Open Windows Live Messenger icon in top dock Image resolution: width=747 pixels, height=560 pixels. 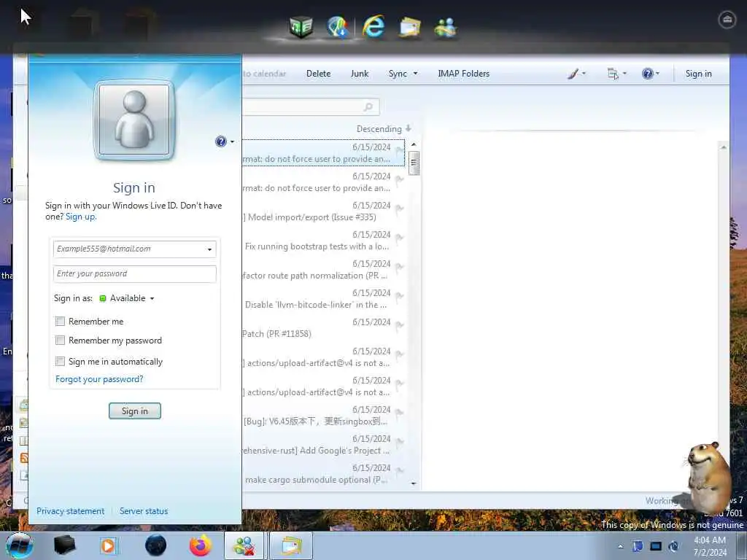pyautogui.click(x=446, y=27)
